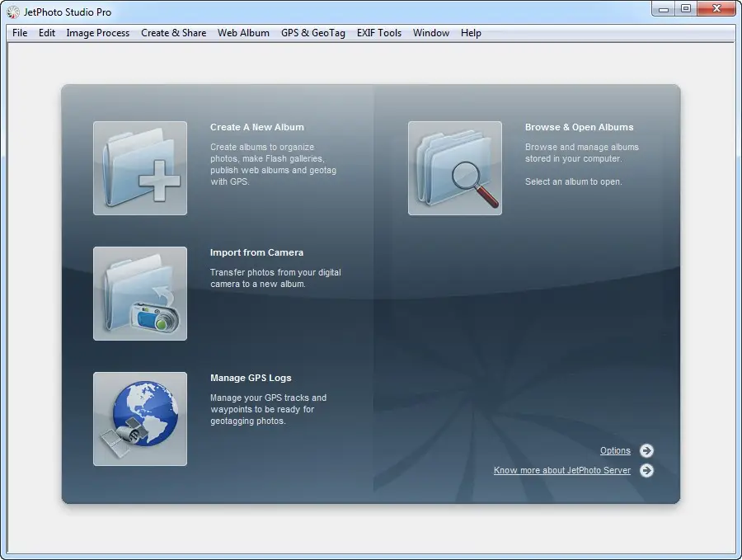Image resolution: width=742 pixels, height=560 pixels.
Task: Open Know more about JetPhoto Server link
Action: click(x=562, y=471)
